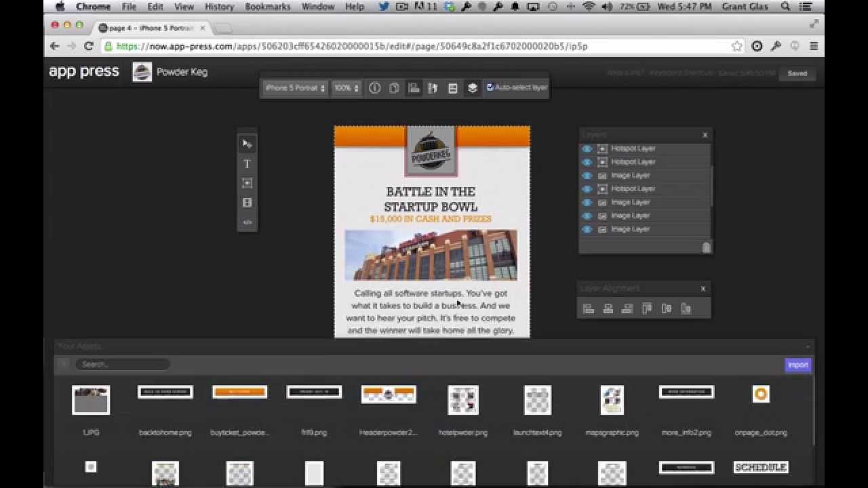Open the macOS Notification Center icon
This screenshot has height=488, width=868.
click(806, 7)
